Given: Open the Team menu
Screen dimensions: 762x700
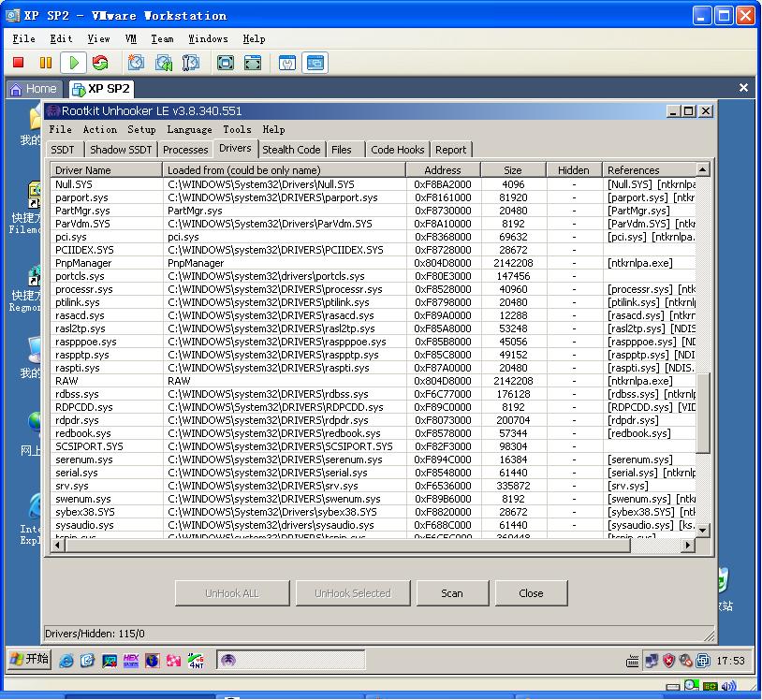Looking at the screenshot, I should [162, 39].
